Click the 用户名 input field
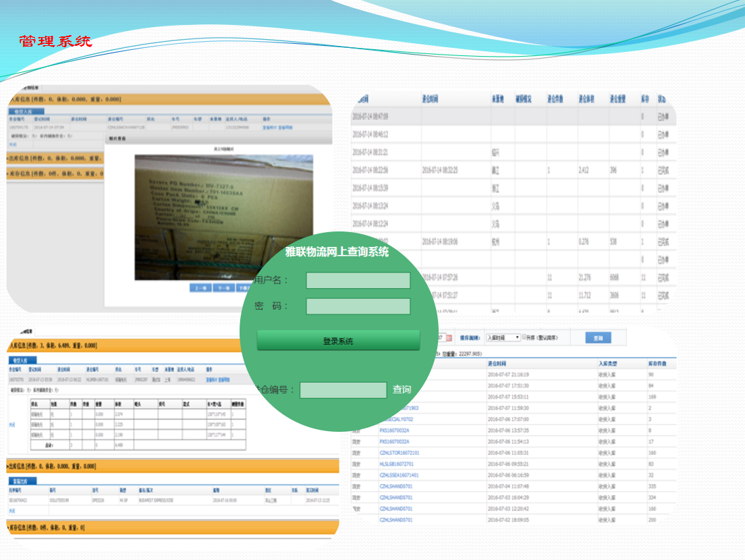 358,280
